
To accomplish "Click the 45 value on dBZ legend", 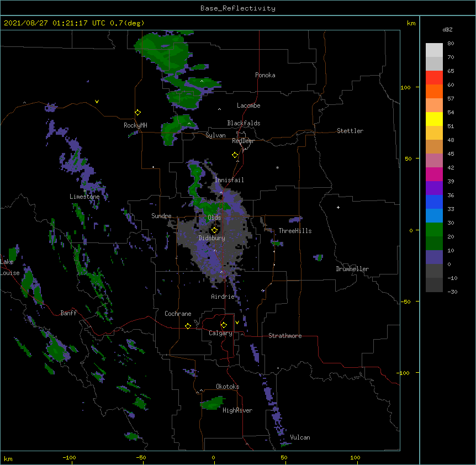I will click(x=451, y=154).
